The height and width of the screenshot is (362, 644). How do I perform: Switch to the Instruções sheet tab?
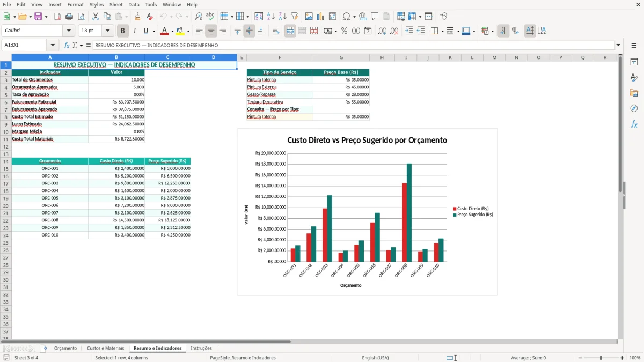point(201,348)
